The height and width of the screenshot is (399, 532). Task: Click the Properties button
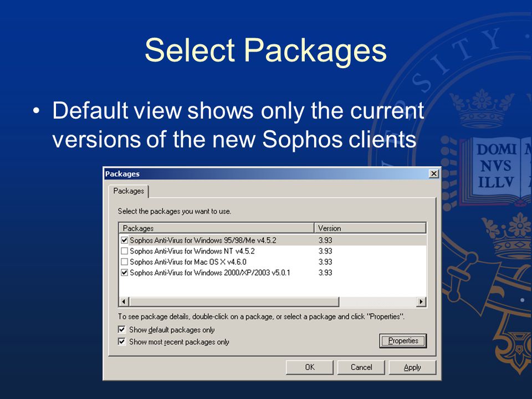coord(403,341)
